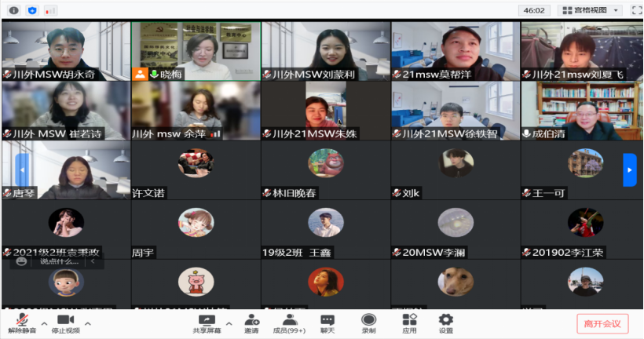Check the network signal status icon
This screenshot has width=644, height=339.
[50, 10]
